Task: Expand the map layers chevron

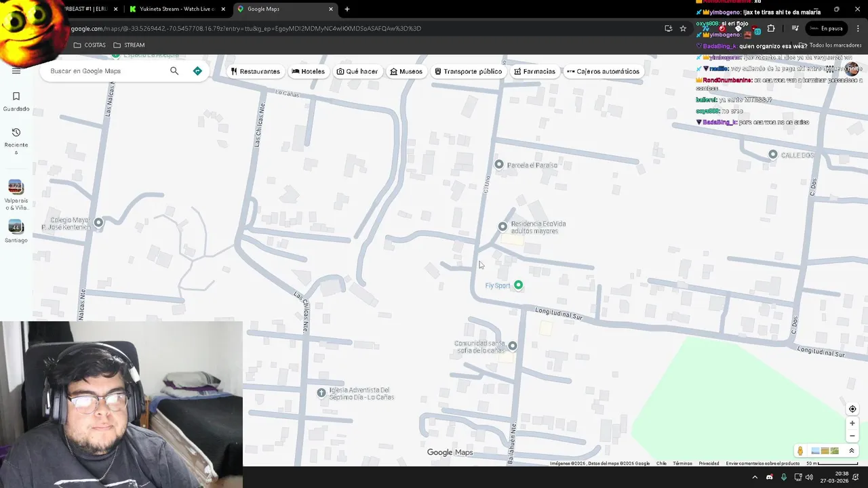Action: [852, 451]
